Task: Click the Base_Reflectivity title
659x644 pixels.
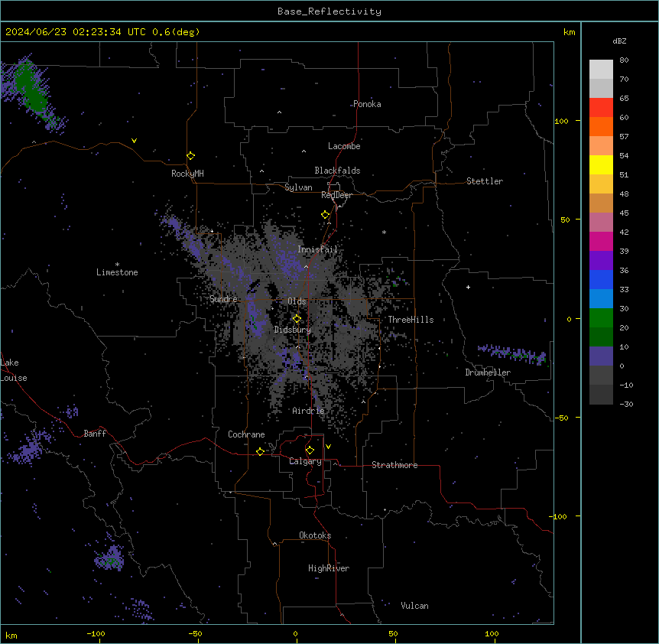Action: pyautogui.click(x=329, y=11)
